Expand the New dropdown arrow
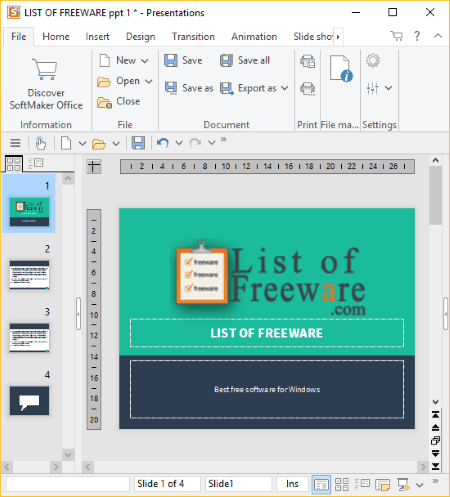Screen dimensions: 450x497 tap(145, 61)
